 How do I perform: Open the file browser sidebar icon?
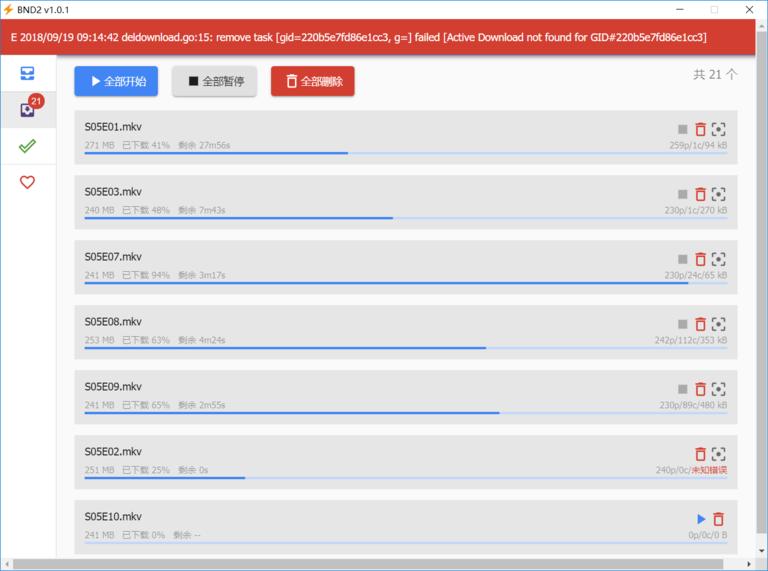point(27,73)
